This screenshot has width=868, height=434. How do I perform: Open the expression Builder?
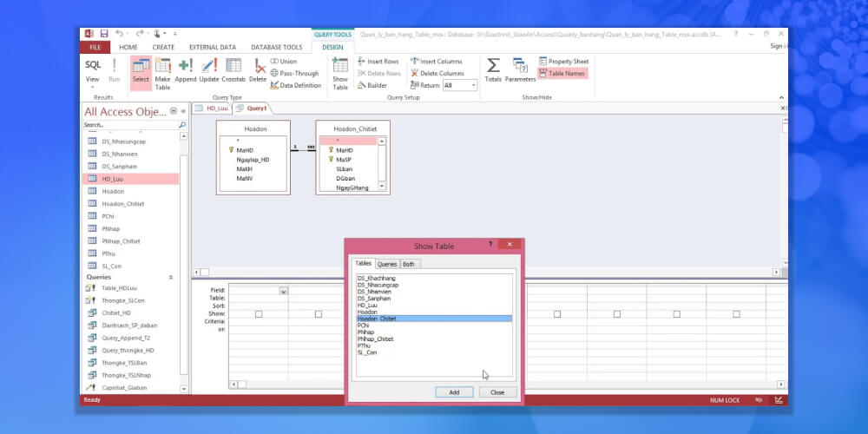coord(372,85)
